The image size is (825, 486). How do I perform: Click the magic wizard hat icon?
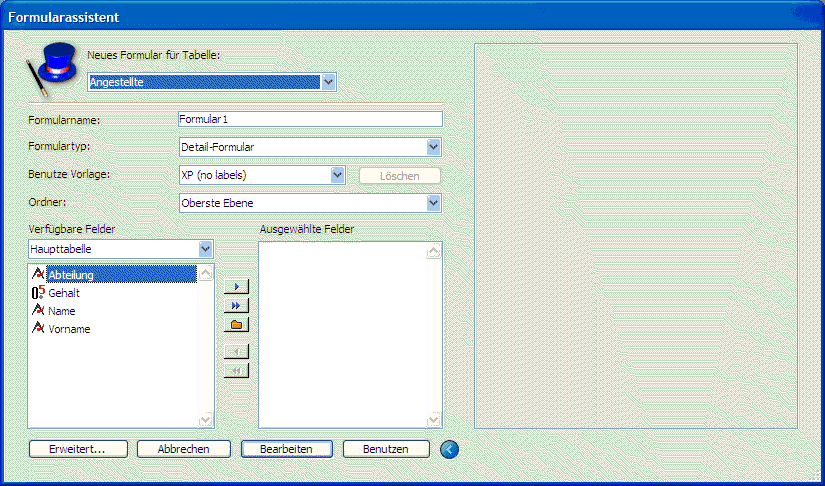pos(50,68)
